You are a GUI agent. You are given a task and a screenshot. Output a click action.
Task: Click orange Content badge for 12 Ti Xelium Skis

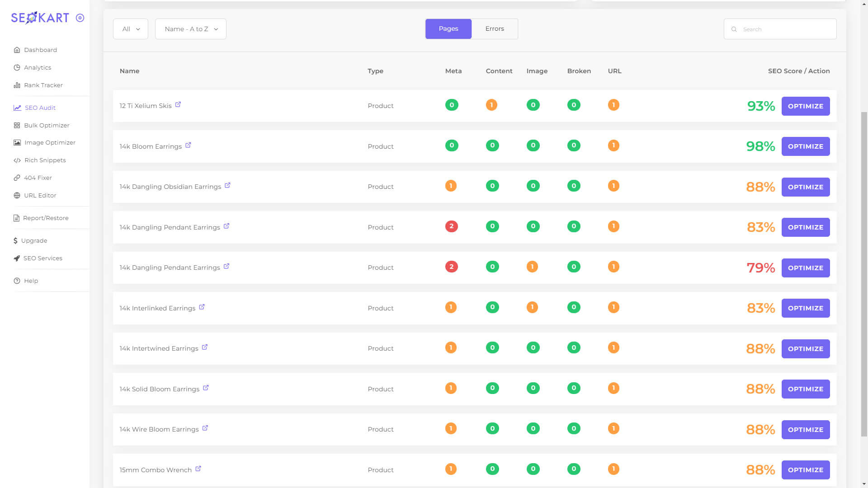point(491,105)
